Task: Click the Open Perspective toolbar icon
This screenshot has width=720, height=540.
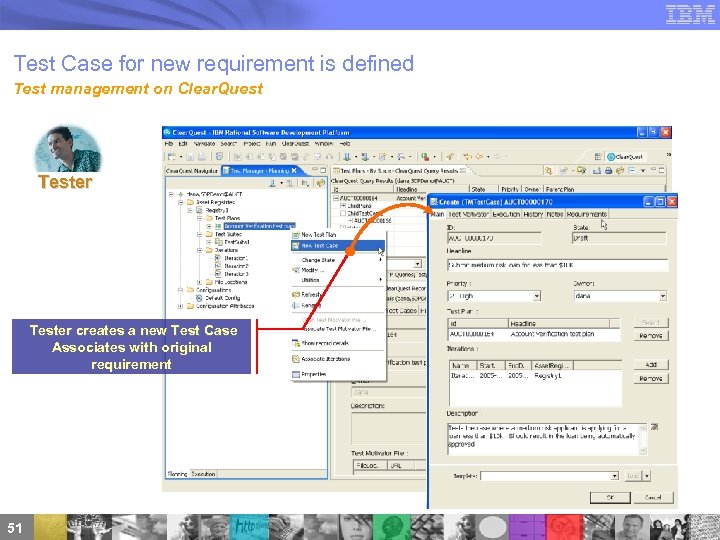Action: pos(598,157)
